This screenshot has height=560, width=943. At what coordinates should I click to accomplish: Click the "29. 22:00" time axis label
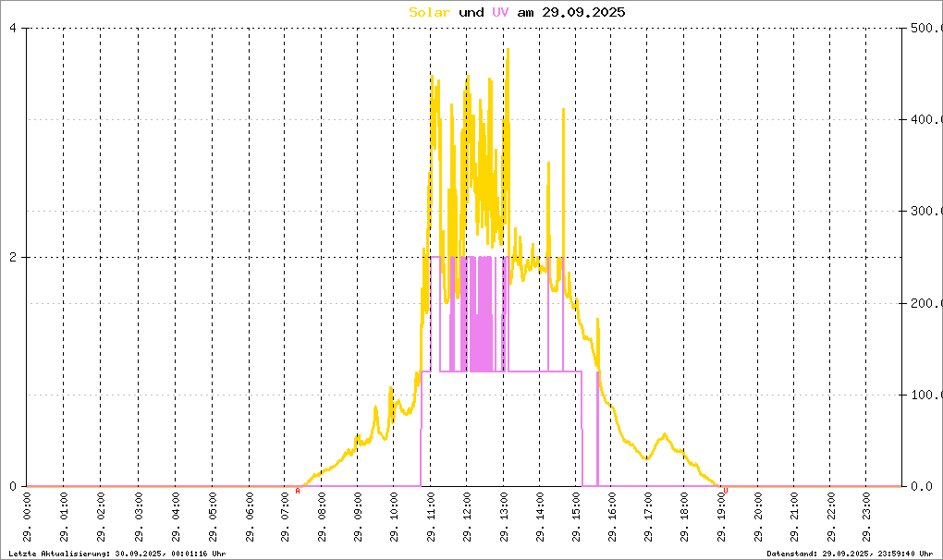click(x=830, y=517)
